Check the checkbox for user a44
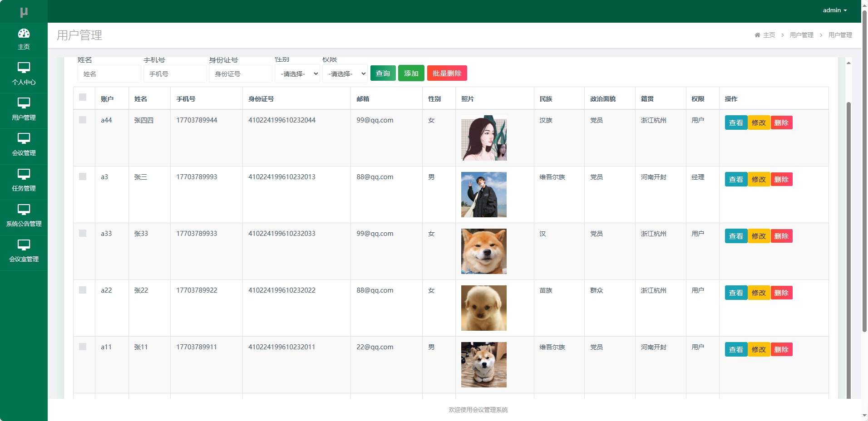The width and height of the screenshot is (868, 421). [x=83, y=120]
